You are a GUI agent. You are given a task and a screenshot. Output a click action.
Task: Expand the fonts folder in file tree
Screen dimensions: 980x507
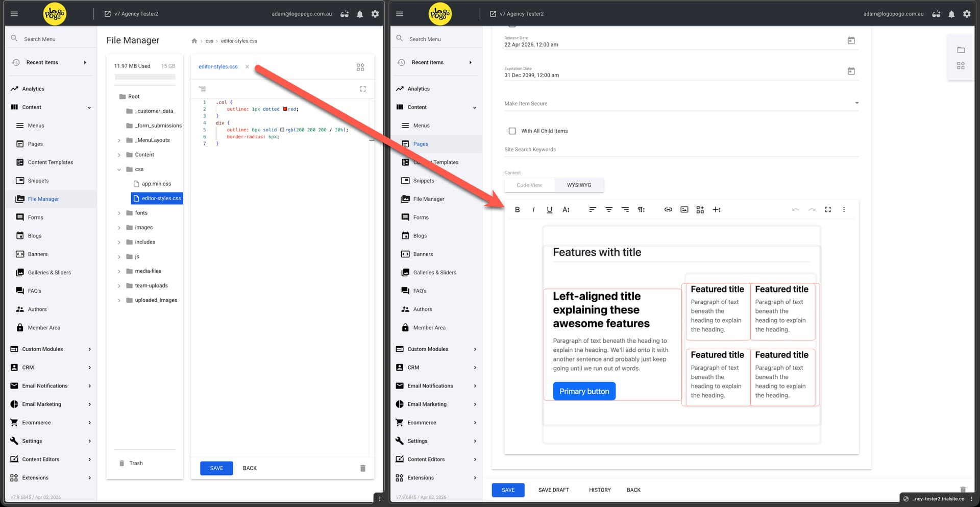pos(119,213)
